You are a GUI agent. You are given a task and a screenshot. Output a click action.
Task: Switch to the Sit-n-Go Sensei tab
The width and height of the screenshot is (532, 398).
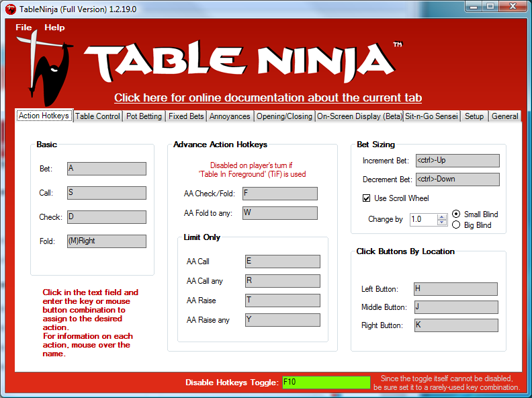[x=431, y=116]
